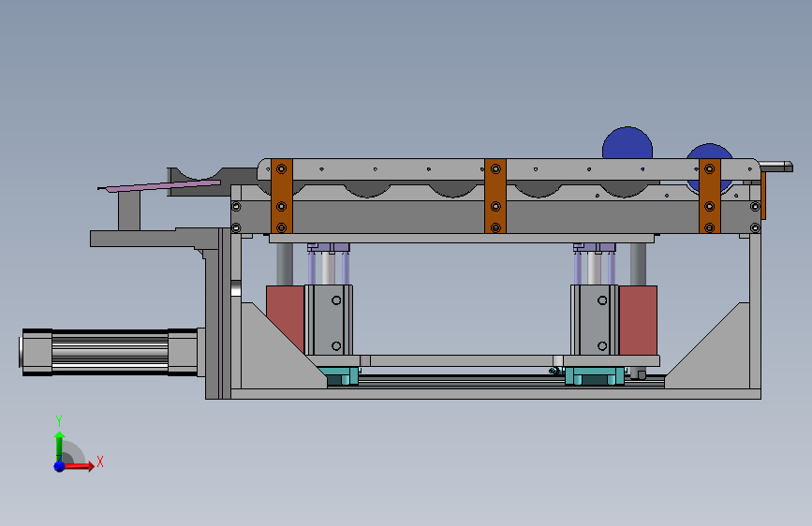Select the right red block beside the cylinder
The image size is (812, 526).
(x=638, y=320)
